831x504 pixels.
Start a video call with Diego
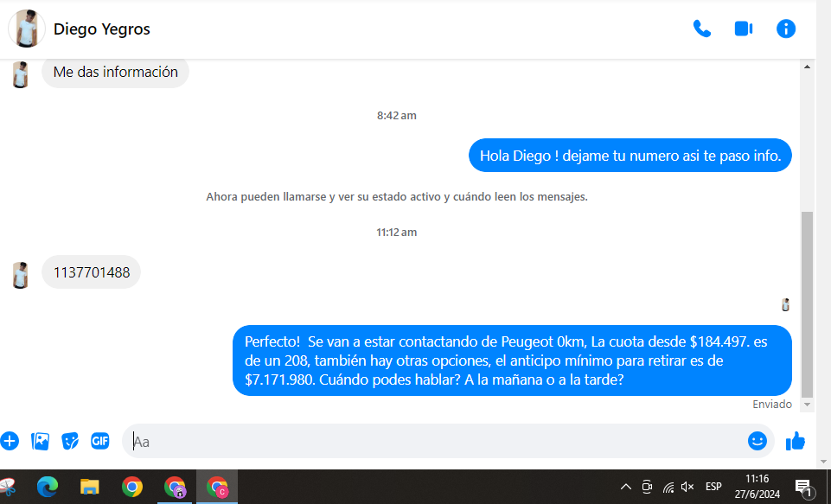point(744,29)
